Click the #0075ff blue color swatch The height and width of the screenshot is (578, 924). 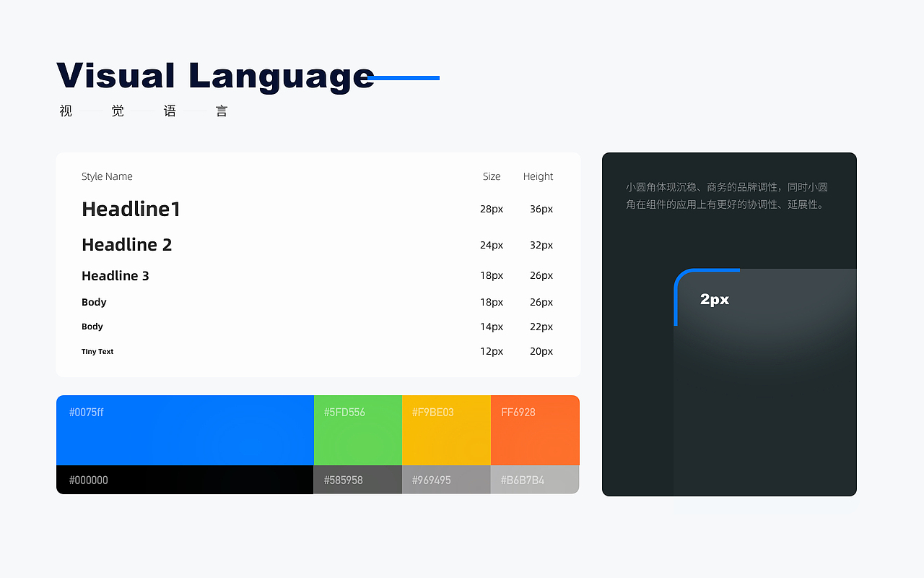point(185,430)
